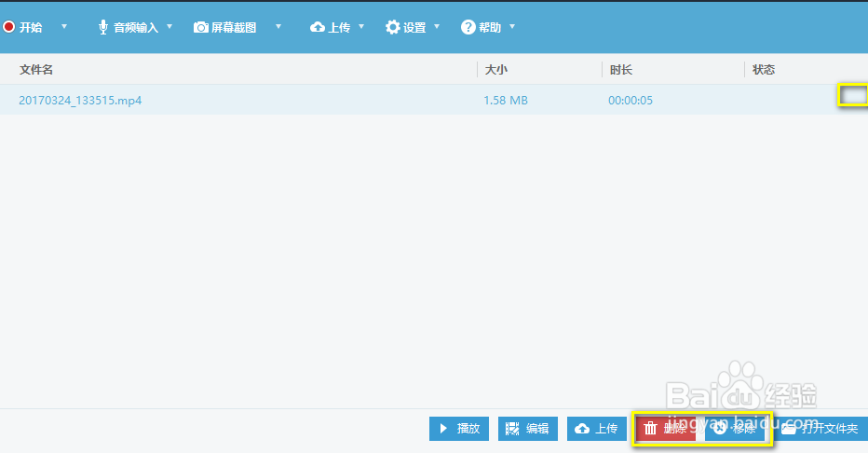This screenshot has height=453, width=868.
Task: Click the 打开文件夹 open folder button
Action: click(x=821, y=429)
